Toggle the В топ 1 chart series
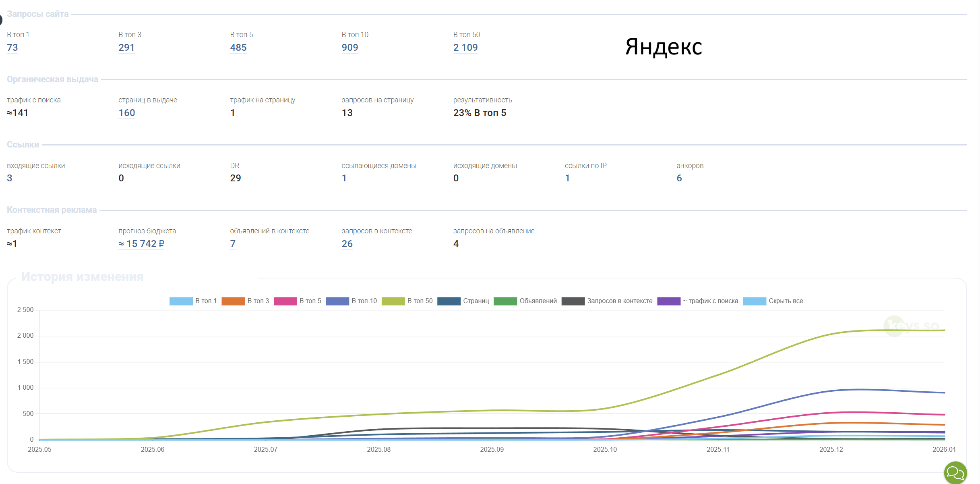Image resolution: width=980 pixels, height=484 pixels. coord(193,301)
